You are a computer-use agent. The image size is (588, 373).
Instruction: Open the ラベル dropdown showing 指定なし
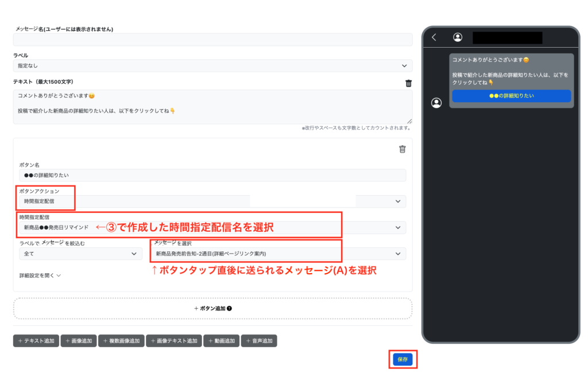pos(212,66)
